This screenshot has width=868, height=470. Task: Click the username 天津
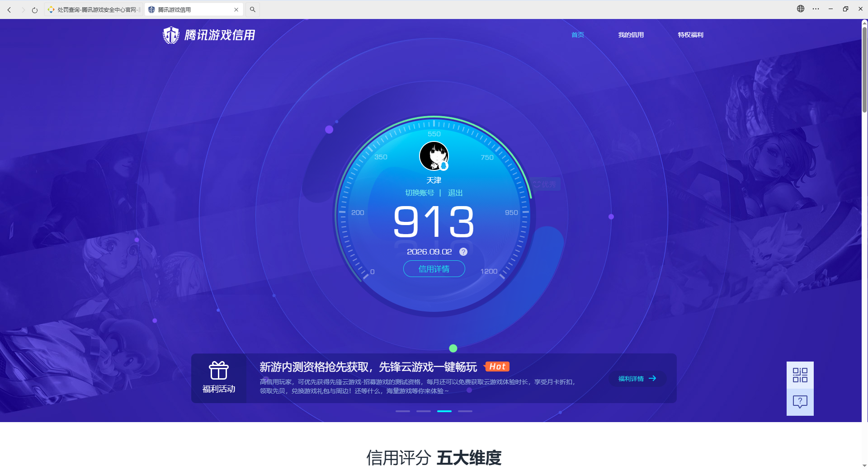click(x=434, y=180)
